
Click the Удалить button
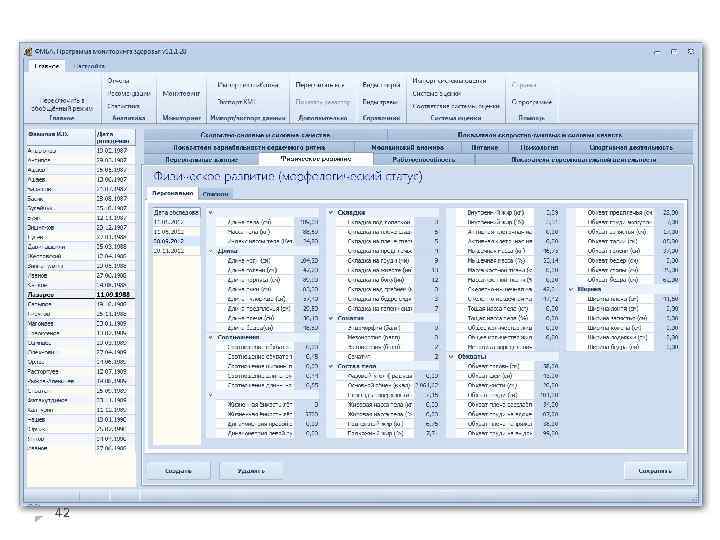(x=251, y=471)
